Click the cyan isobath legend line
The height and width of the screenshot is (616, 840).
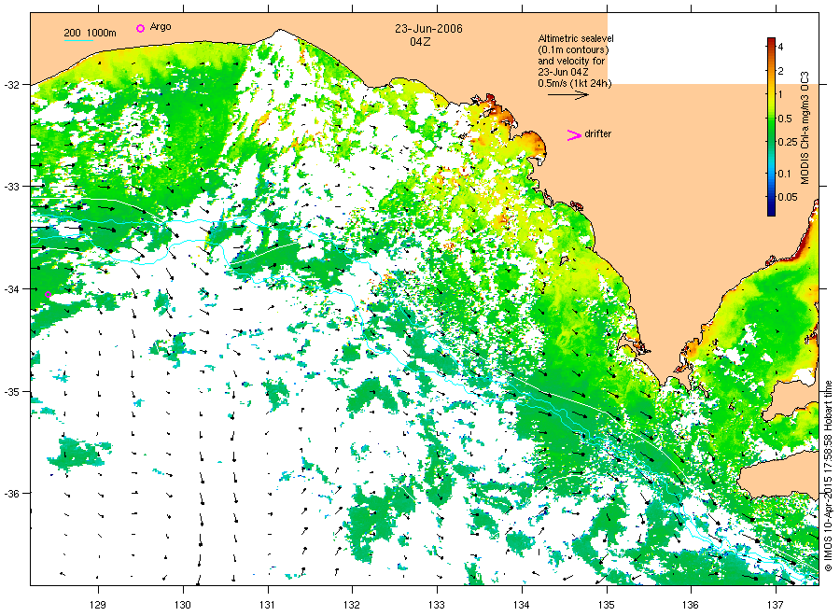78,40
